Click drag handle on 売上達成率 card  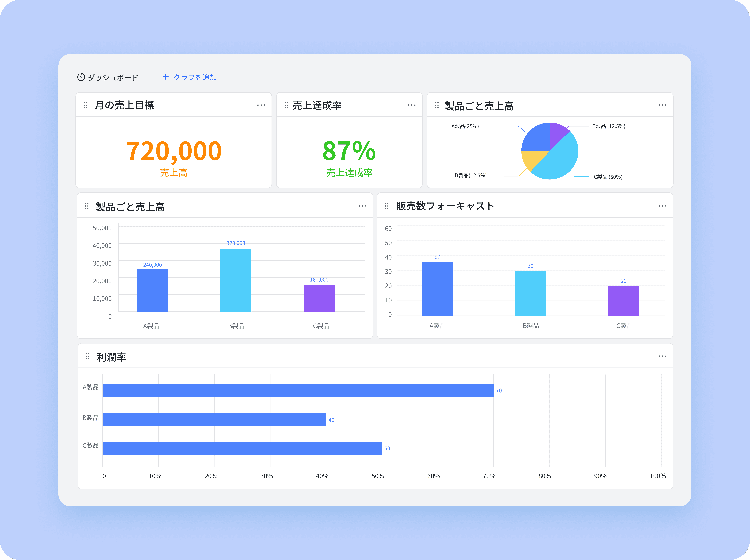[286, 105]
